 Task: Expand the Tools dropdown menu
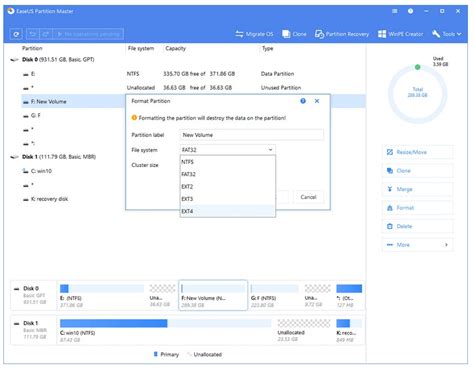point(447,34)
